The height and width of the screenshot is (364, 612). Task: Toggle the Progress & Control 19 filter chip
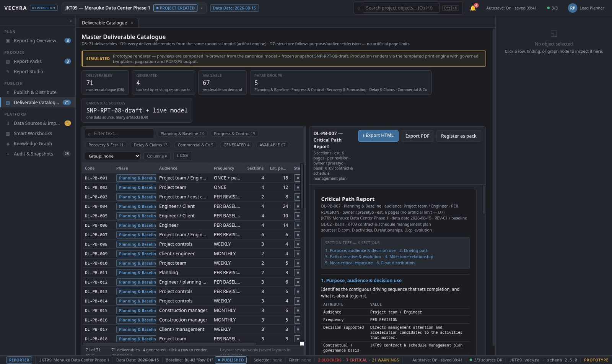[x=234, y=134]
